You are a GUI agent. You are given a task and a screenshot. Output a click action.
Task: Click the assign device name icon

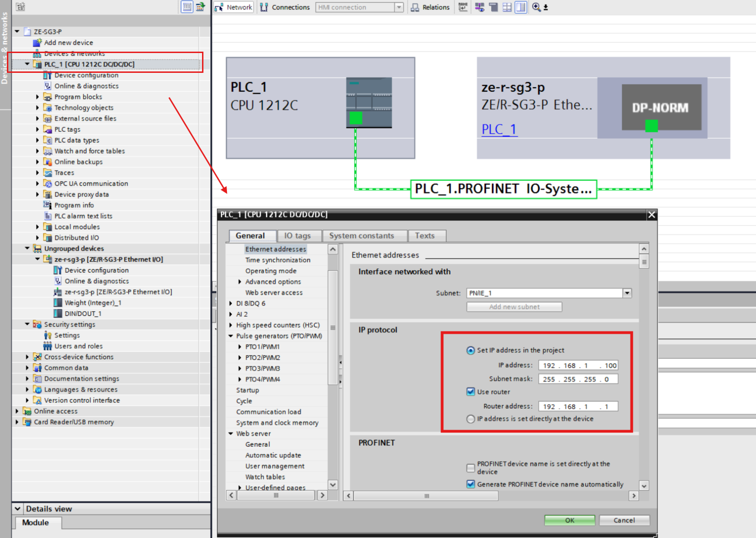[463, 7]
